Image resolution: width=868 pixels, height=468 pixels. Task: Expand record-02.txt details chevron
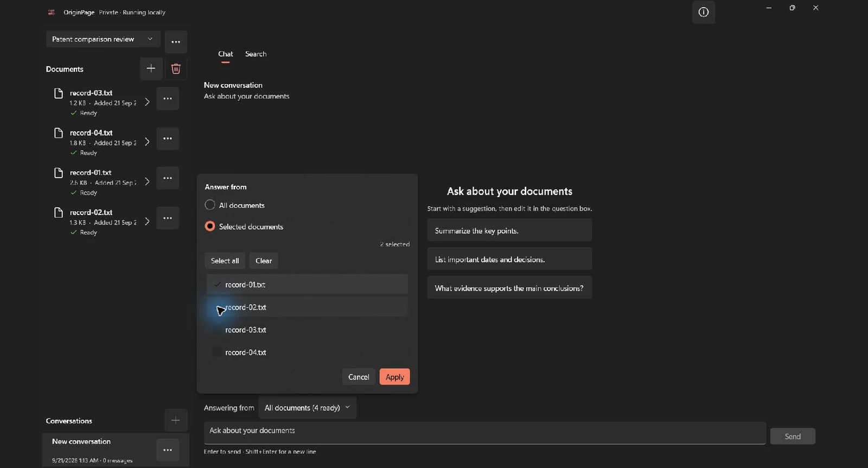click(146, 222)
